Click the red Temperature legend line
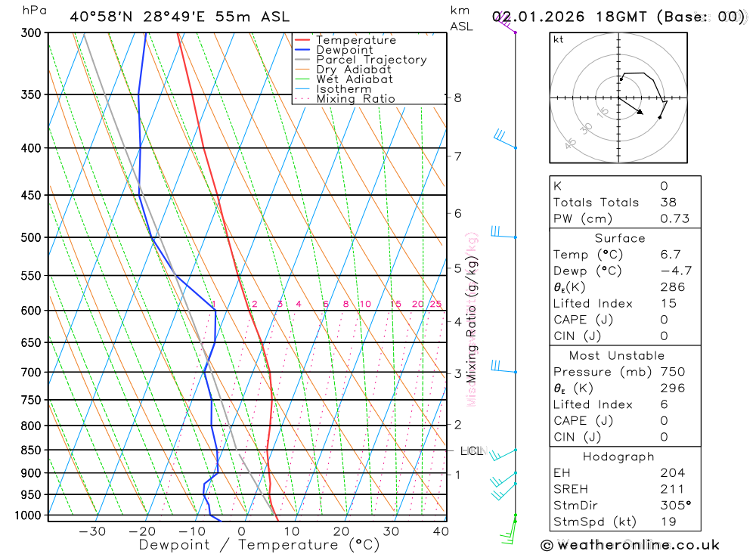The height and width of the screenshot is (554, 756). click(x=303, y=41)
